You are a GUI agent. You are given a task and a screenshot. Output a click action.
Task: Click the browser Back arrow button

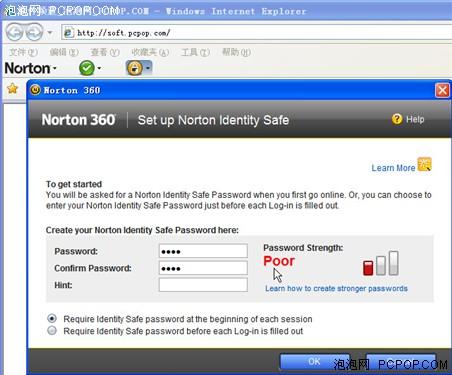14,33
